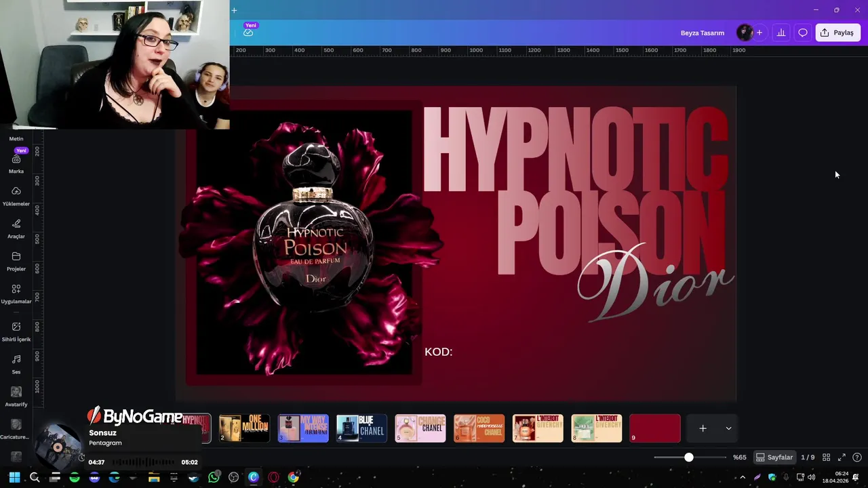Open the Avatarify app
868x488 pixels.
coord(16,396)
